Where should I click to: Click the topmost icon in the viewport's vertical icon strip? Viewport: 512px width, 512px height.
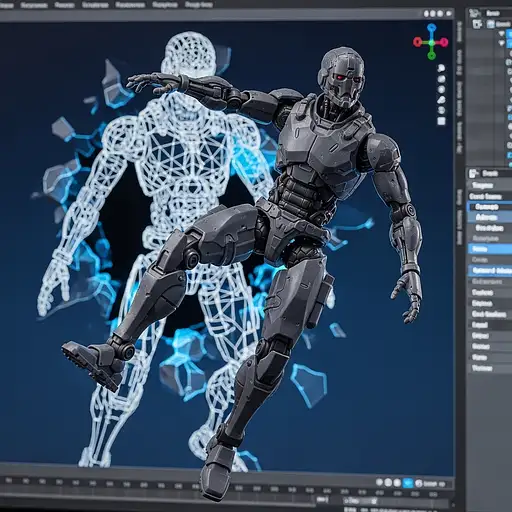[x=441, y=69]
